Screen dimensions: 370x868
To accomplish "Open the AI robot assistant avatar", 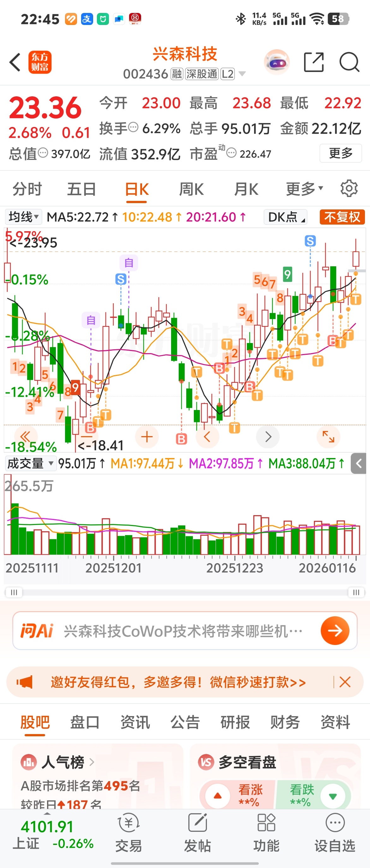I will (277, 62).
